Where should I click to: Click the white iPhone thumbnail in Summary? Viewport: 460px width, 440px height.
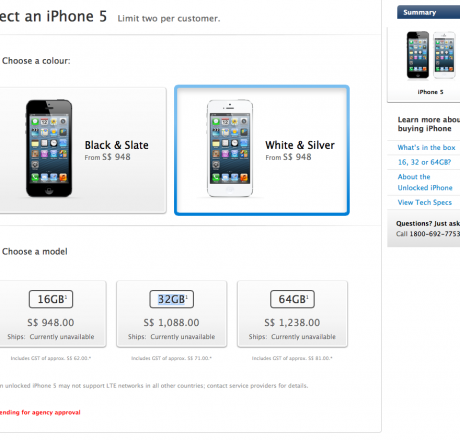[x=444, y=55]
